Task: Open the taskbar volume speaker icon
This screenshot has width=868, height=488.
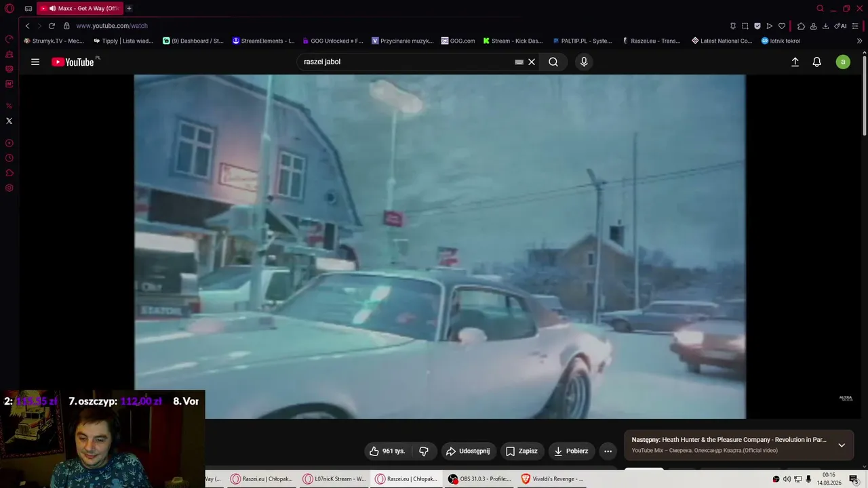Action: point(787,479)
